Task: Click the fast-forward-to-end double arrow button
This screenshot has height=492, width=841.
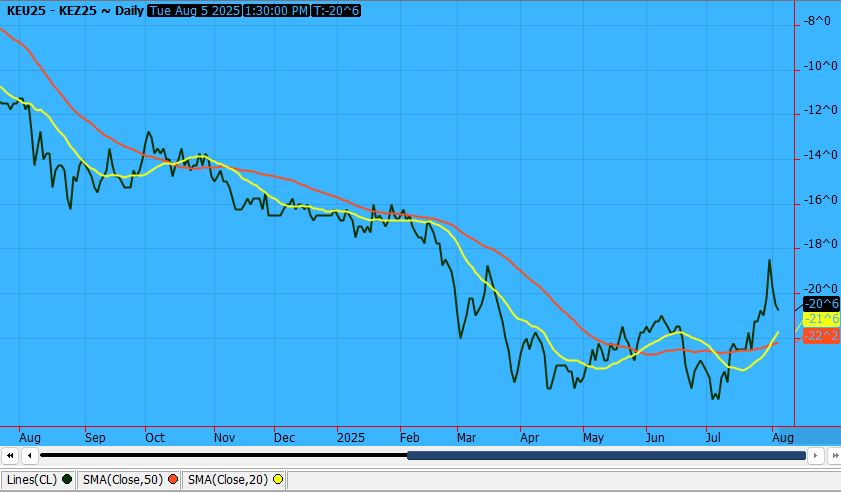Action: click(x=832, y=455)
